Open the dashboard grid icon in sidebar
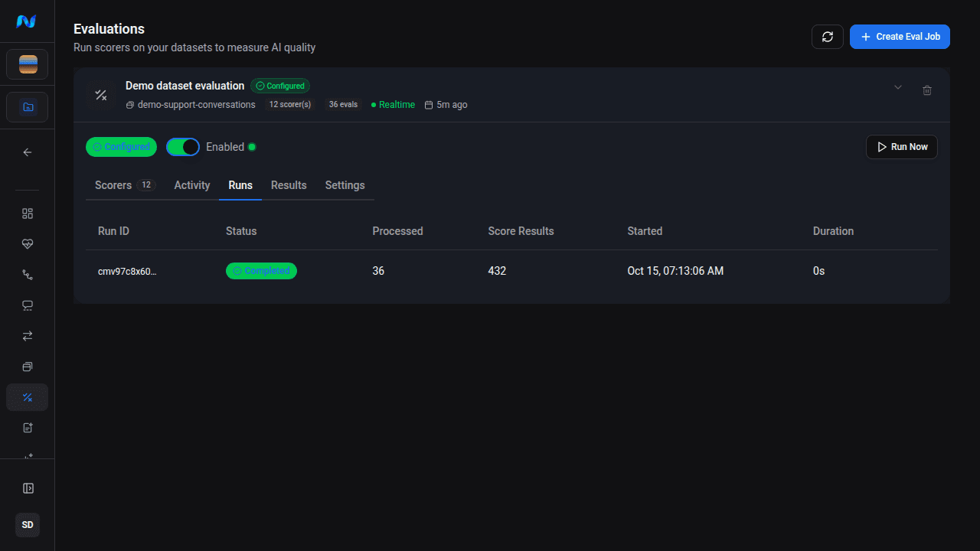Screen dimensions: 980x551 [x=28, y=214]
